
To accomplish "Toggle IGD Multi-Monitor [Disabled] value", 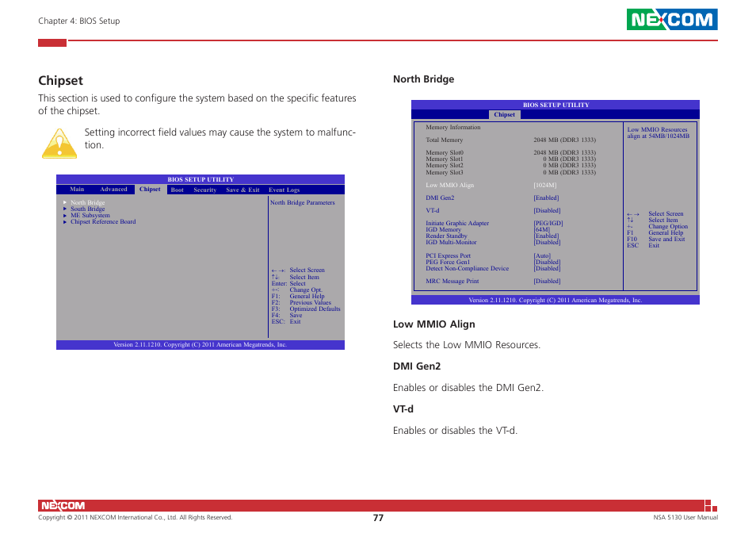I will [x=548, y=242].
